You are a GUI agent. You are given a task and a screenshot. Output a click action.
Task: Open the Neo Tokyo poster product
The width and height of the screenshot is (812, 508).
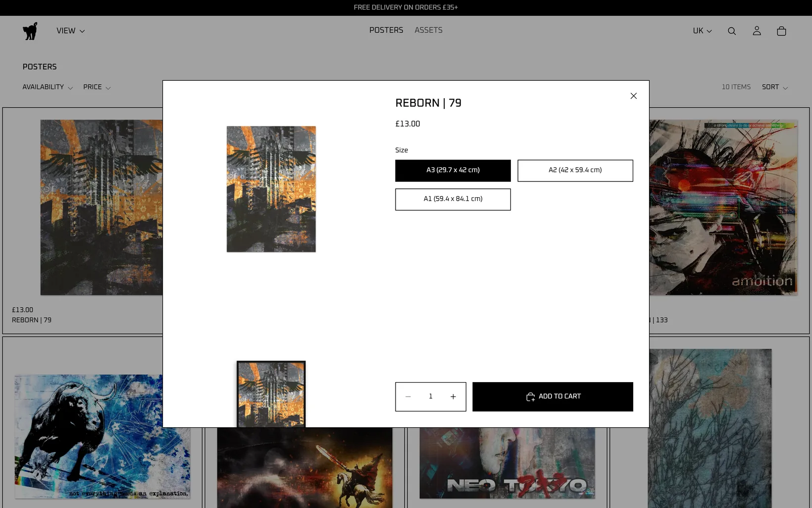[507, 463]
